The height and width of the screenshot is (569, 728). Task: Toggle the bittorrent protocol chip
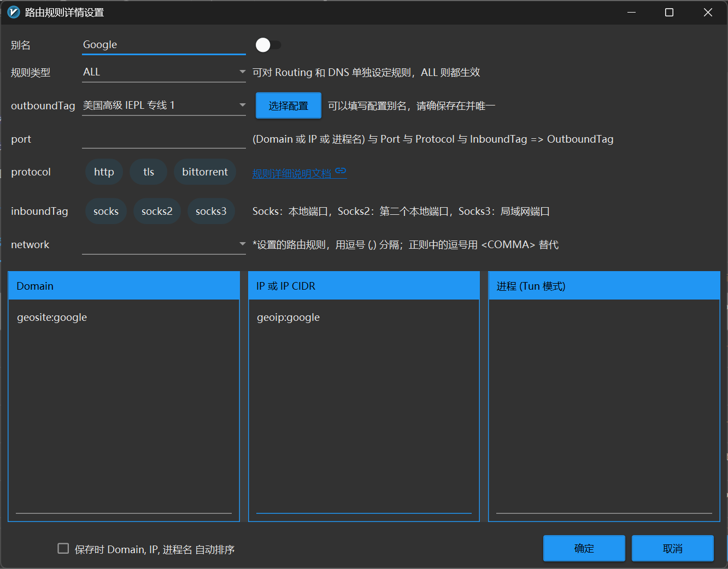pyautogui.click(x=205, y=172)
